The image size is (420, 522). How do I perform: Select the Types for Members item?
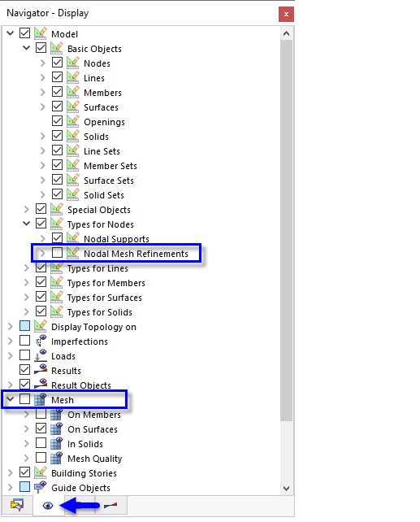106,283
